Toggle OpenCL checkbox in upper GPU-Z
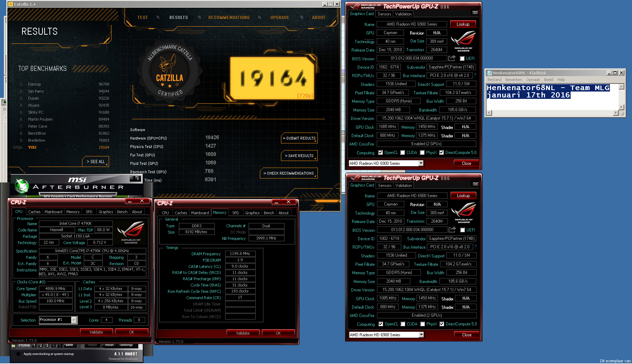The image size is (632, 364). [381, 153]
